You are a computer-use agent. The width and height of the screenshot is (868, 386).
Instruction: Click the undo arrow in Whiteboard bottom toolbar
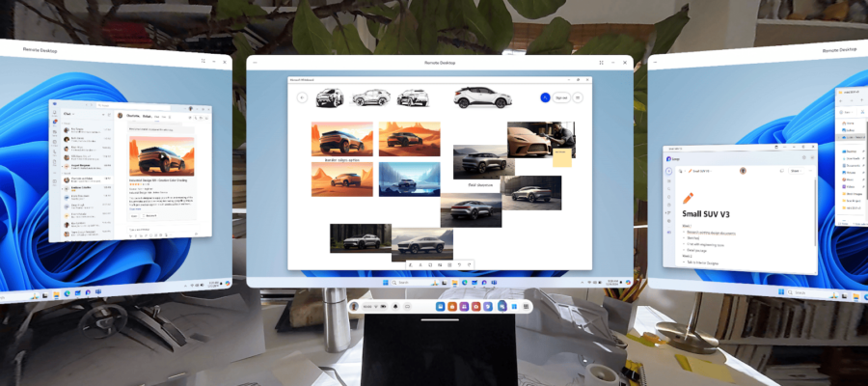click(x=460, y=263)
